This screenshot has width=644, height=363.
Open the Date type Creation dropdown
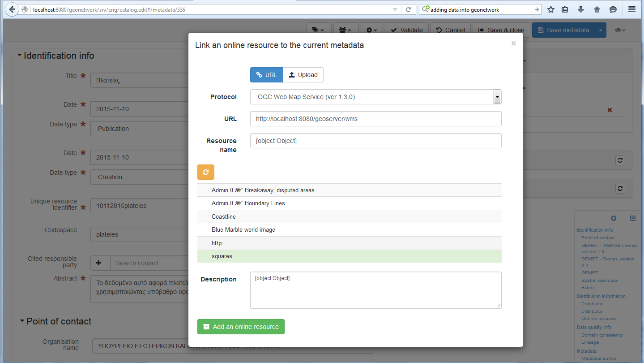pos(140,177)
